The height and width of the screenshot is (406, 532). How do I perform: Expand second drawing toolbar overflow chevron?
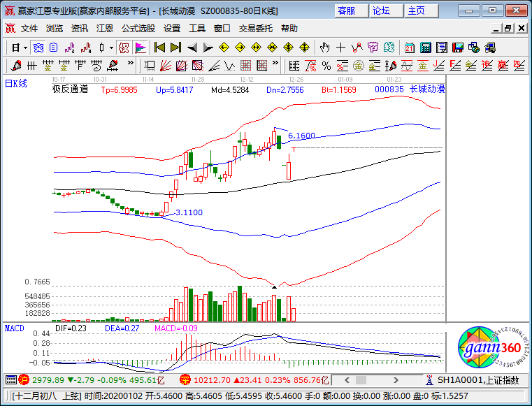[x=275, y=63]
